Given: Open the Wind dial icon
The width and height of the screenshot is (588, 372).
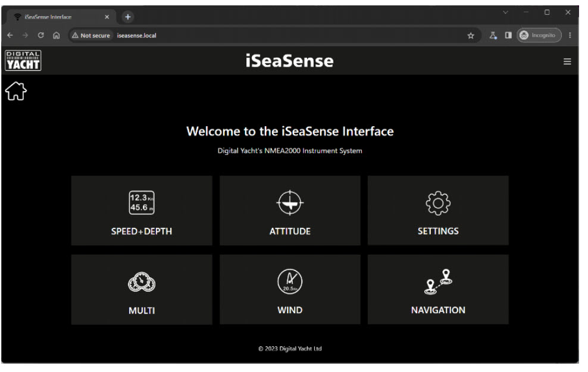Looking at the screenshot, I should click(290, 282).
